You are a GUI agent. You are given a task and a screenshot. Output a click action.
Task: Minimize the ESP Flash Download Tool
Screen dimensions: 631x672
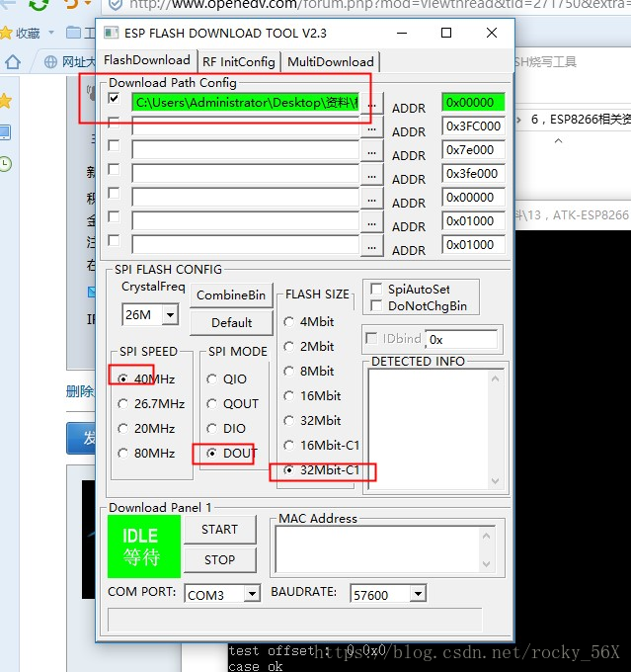click(402, 33)
